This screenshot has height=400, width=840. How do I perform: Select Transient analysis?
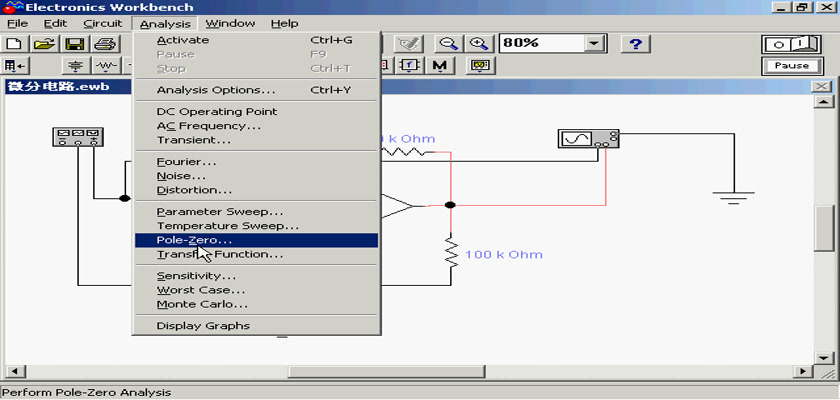257,140
